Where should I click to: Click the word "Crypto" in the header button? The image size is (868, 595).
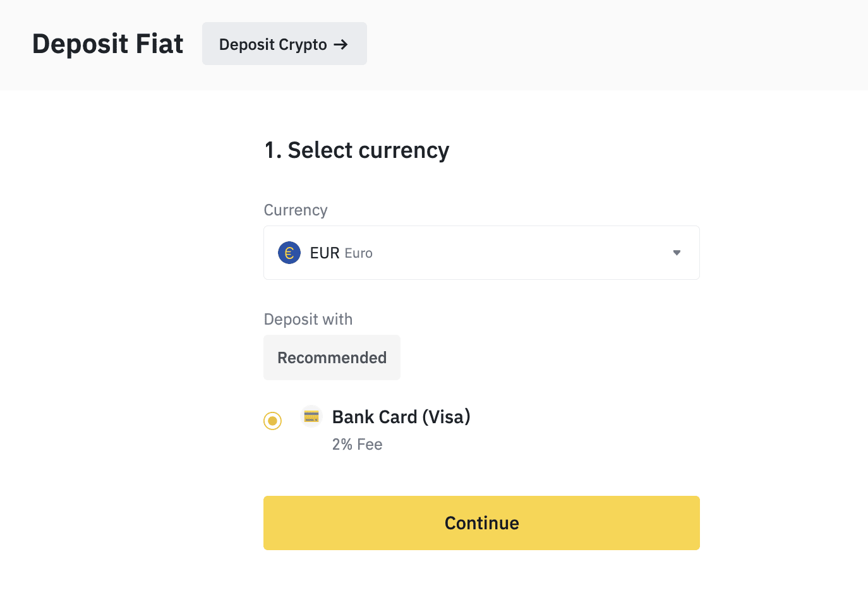point(303,45)
